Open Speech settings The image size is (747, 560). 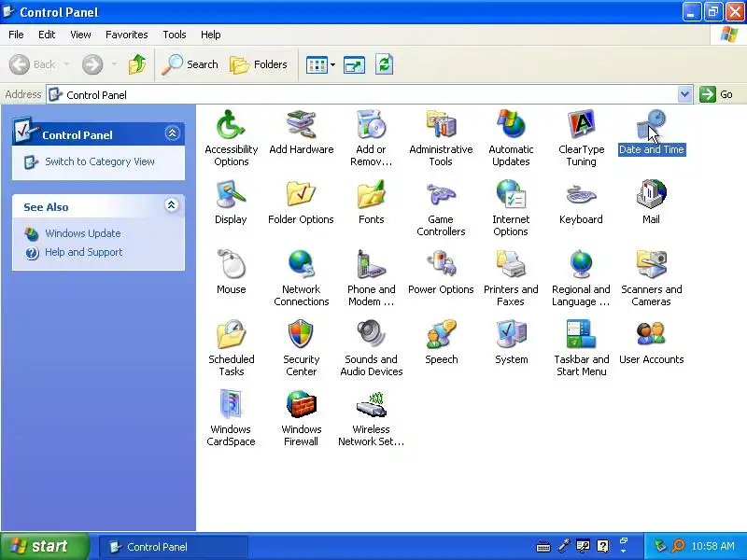pyautogui.click(x=441, y=343)
